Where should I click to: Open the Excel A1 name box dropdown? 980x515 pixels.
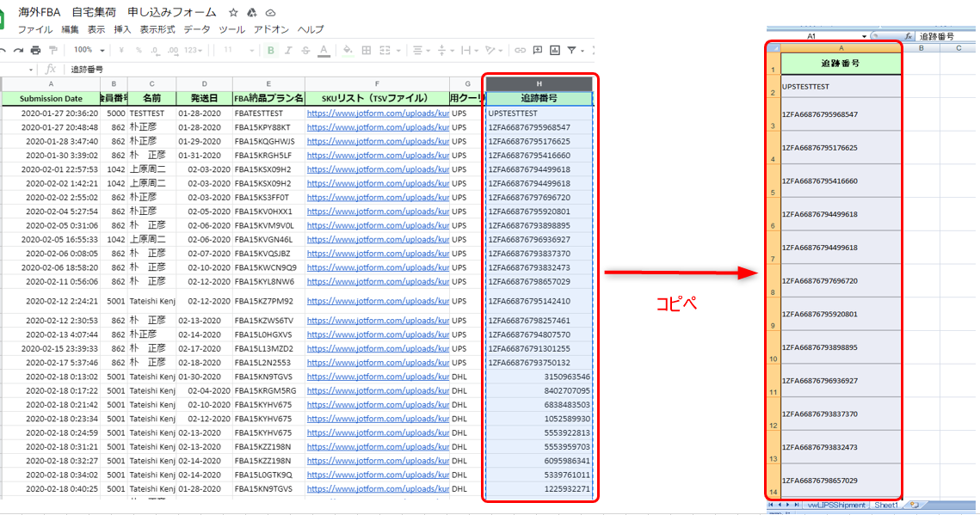pyautogui.click(x=864, y=36)
